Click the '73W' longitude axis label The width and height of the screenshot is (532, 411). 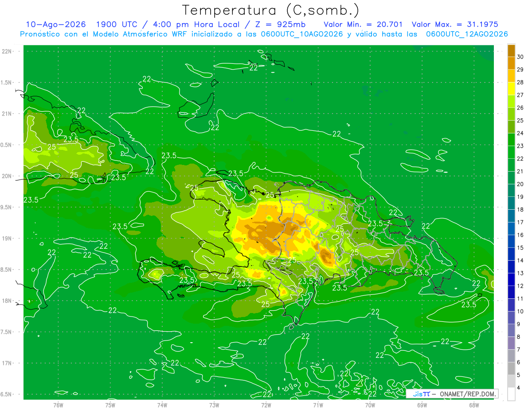(x=214, y=405)
